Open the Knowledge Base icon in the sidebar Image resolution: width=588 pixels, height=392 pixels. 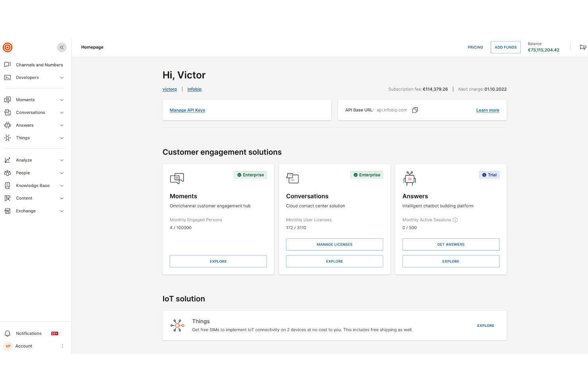pyautogui.click(x=8, y=185)
